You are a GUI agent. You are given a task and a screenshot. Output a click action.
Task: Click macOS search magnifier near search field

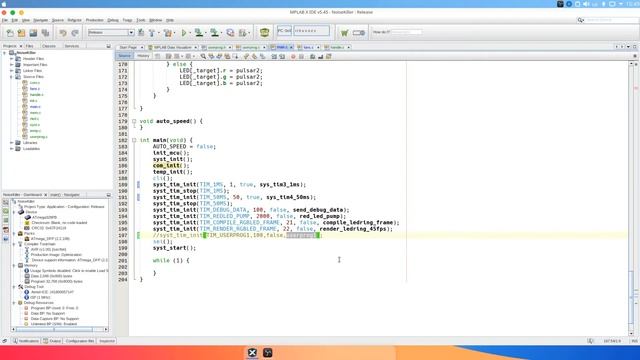coord(580,20)
